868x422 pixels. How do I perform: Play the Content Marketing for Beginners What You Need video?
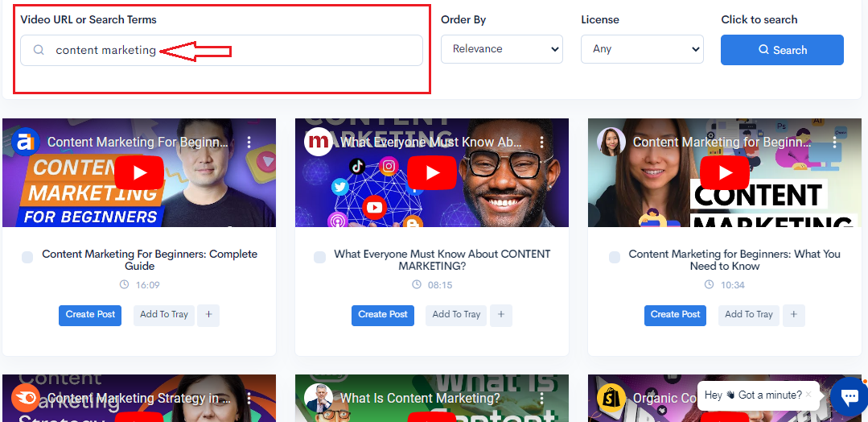[x=725, y=172]
